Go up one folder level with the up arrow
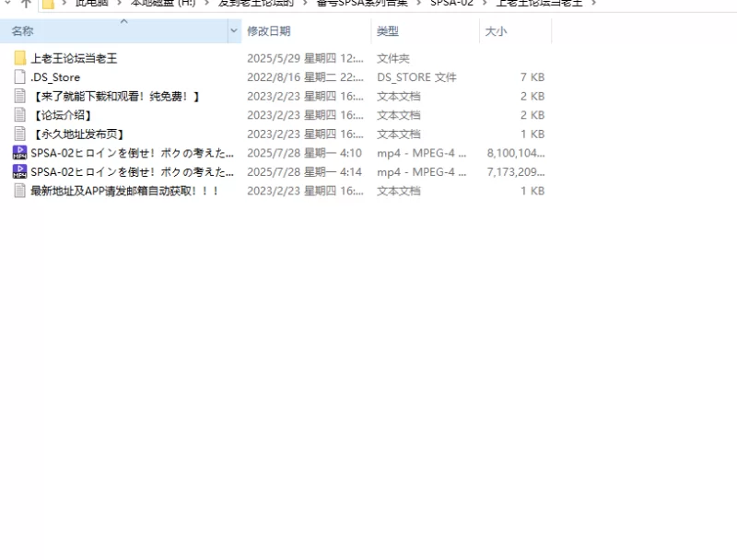 pyautogui.click(x=27, y=4)
